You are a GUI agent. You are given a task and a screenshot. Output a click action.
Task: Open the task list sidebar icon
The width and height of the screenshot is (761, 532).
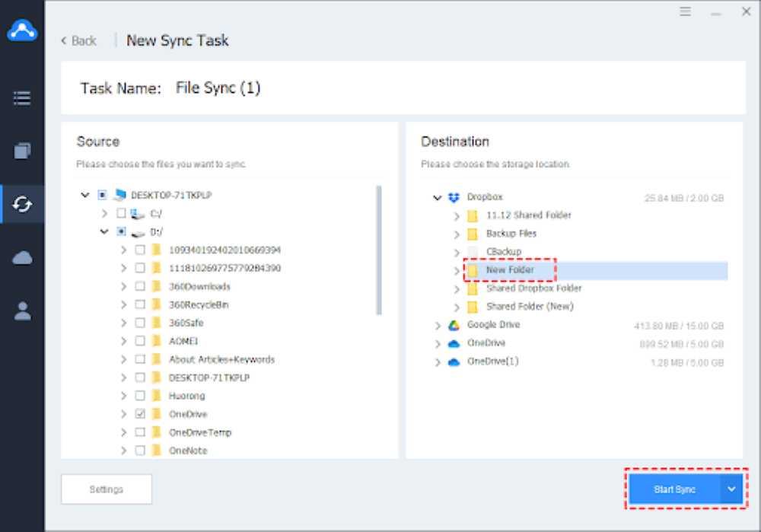point(22,98)
